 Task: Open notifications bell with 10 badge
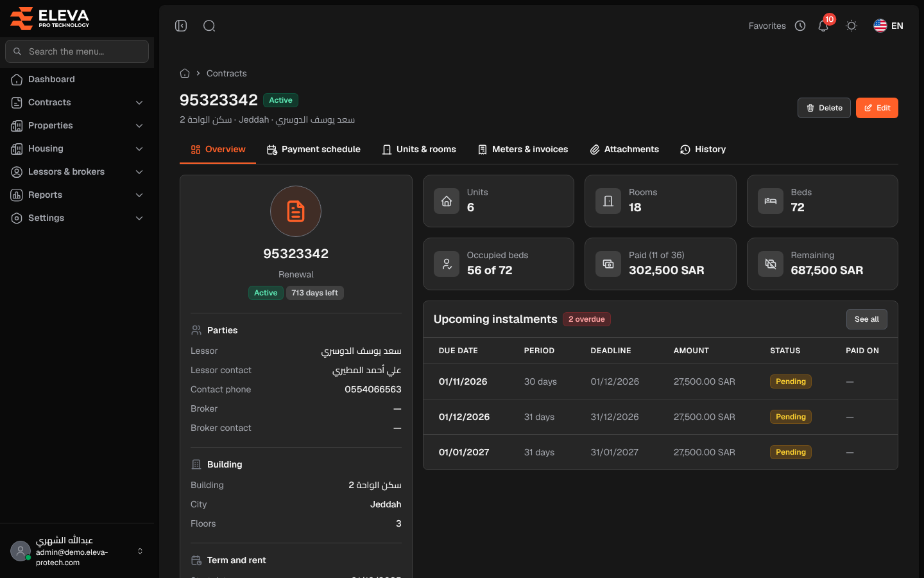[823, 26]
